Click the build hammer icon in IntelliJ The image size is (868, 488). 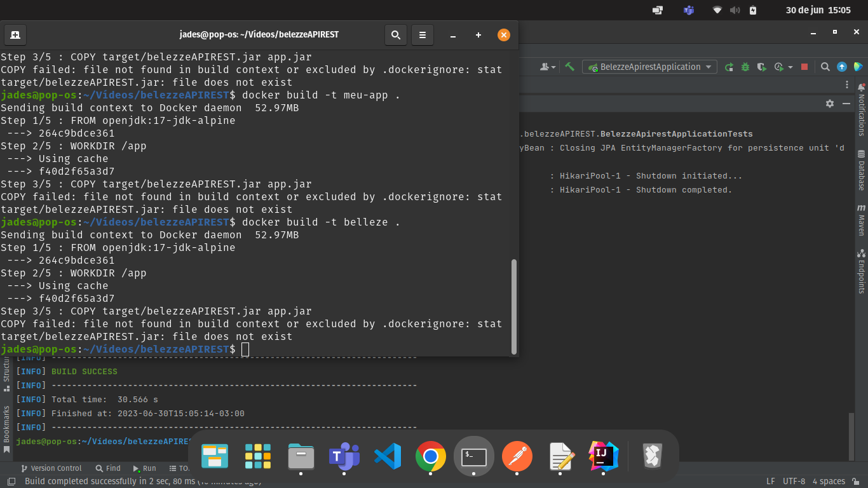570,67
